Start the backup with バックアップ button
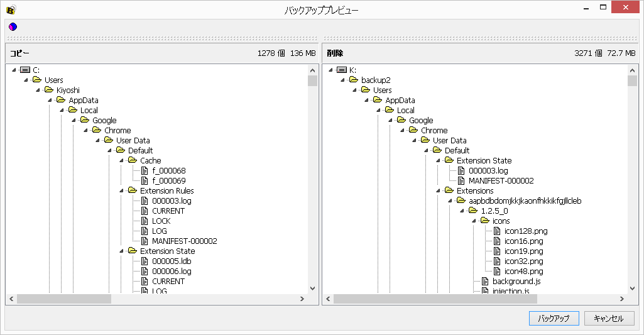644x335 pixels. [x=554, y=318]
